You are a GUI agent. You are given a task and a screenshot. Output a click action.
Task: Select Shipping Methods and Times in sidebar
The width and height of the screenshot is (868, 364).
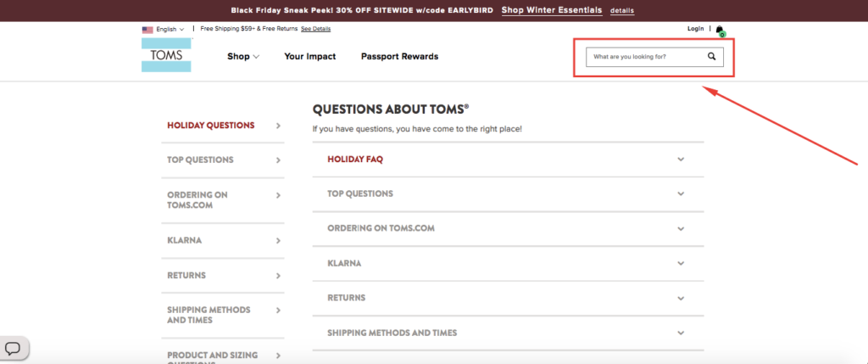(223, 316)
